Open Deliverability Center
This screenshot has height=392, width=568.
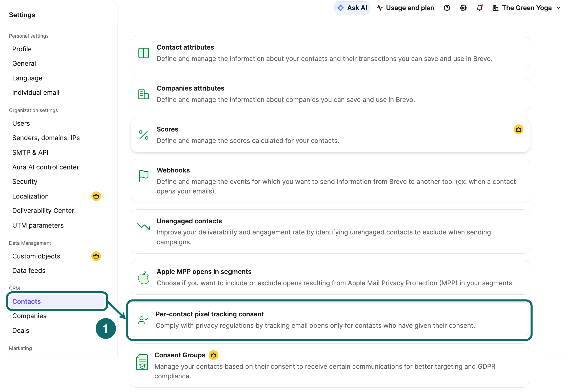(43, 211)
